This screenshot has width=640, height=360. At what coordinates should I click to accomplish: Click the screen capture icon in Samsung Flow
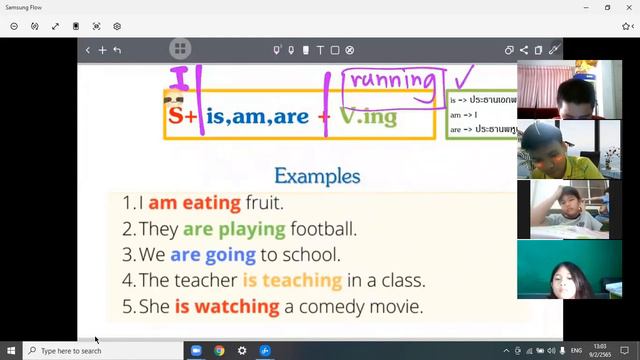(96, 27)
